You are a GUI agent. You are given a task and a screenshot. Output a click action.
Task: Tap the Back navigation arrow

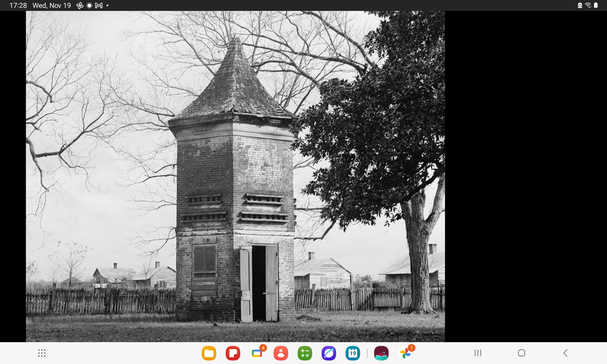click(x=565, y=353)
